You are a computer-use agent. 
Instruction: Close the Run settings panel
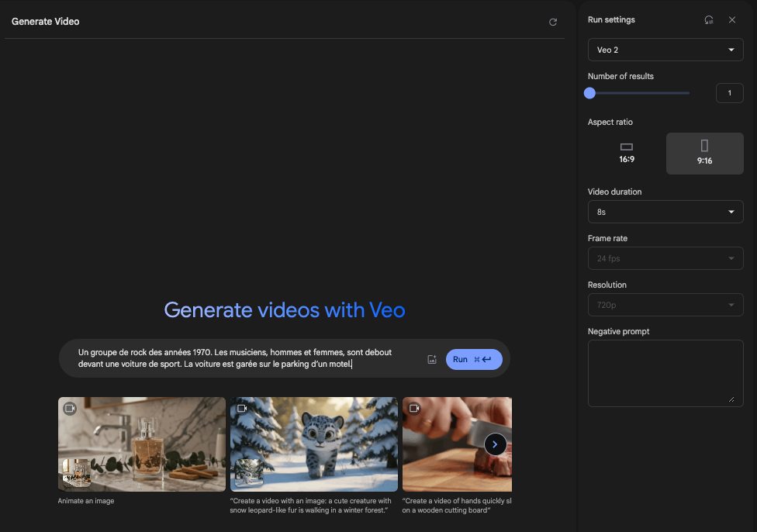732,20
